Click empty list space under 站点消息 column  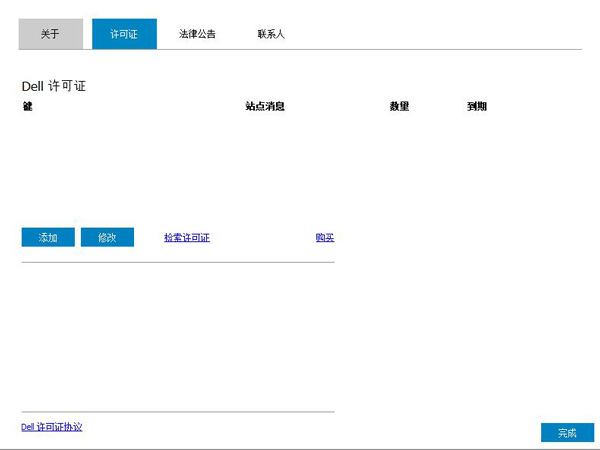[x=265, y=165]
